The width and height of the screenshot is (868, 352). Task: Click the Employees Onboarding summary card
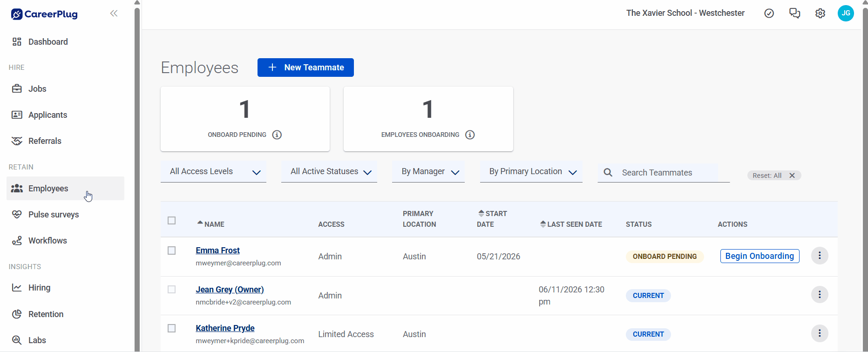[x=428, y=119]
